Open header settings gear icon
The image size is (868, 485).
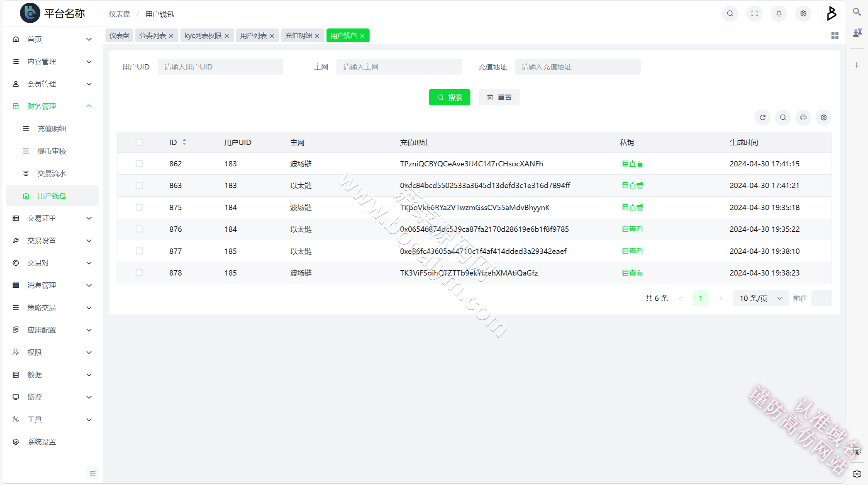pyautogui.click(x=803, y=14)
